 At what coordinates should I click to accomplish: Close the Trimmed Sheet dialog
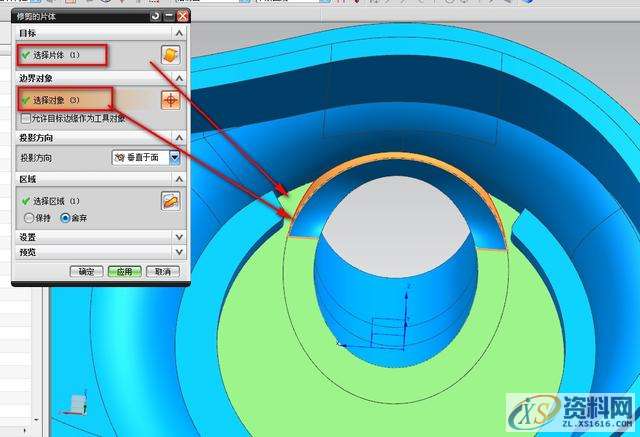click(x=182, y=16)
